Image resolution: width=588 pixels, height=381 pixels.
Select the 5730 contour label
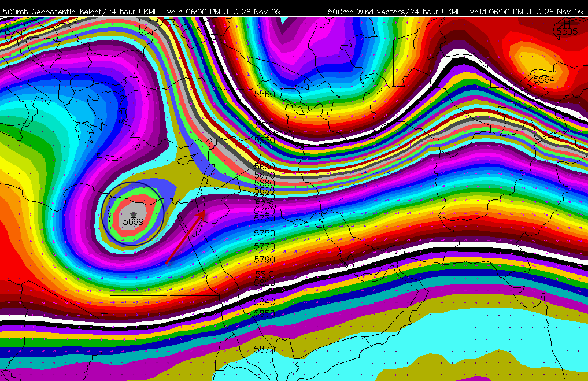coord(264,218)
